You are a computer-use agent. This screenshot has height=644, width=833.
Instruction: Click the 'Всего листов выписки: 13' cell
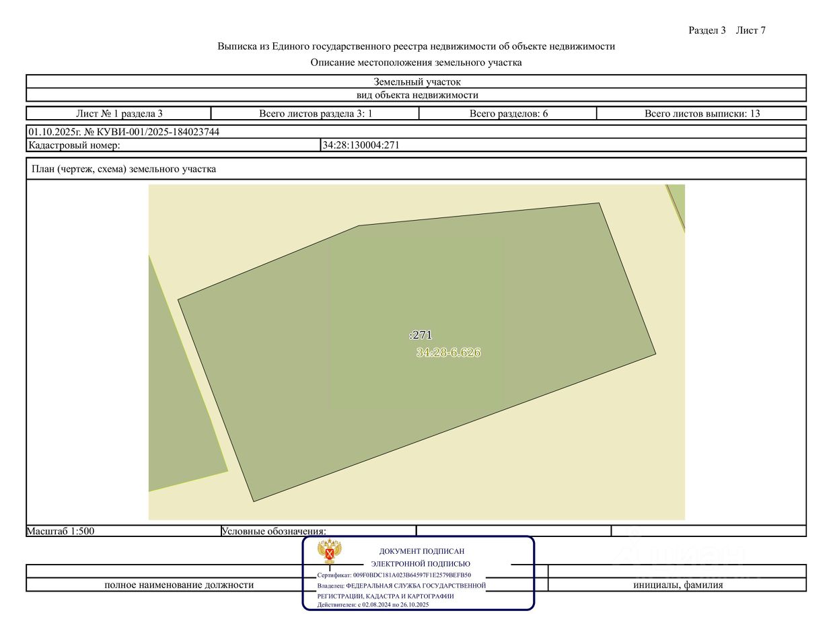pyautogui.click(x=702, y=114)
